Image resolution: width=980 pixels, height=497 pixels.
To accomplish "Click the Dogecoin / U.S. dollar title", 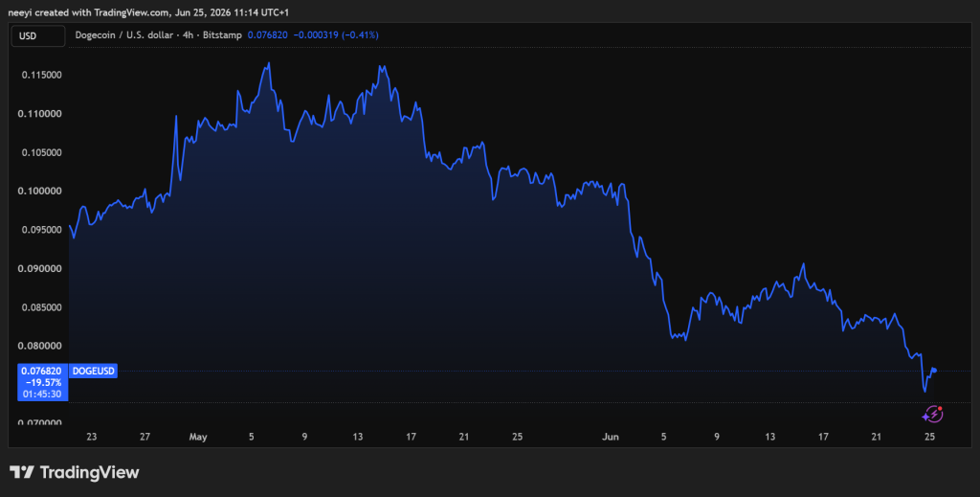I will 123,35.
